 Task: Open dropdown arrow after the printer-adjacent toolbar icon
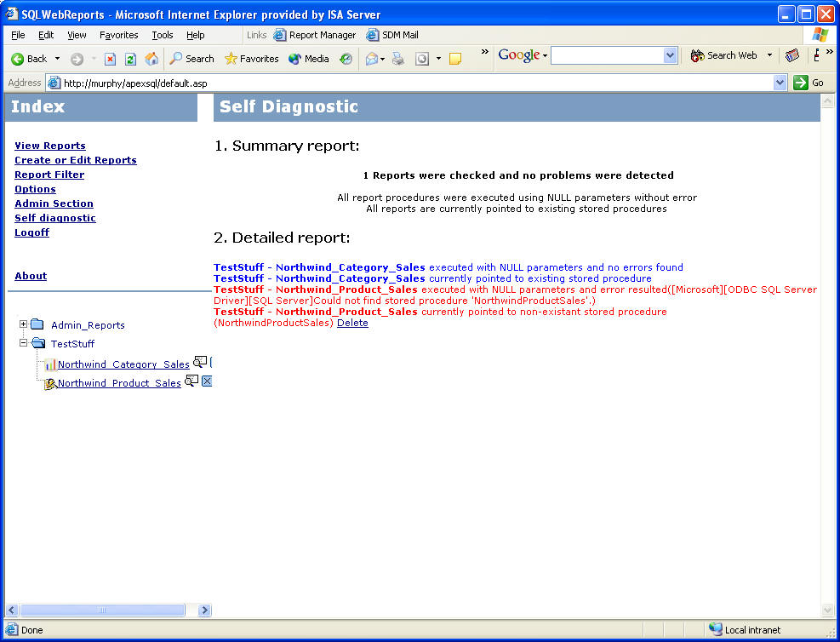(x=438, y=59)
